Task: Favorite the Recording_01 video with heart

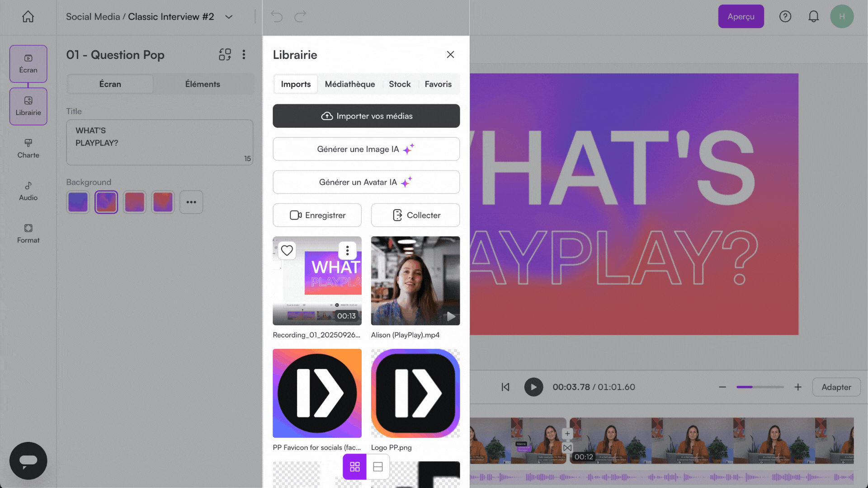Action: click(x=287, y=250)
